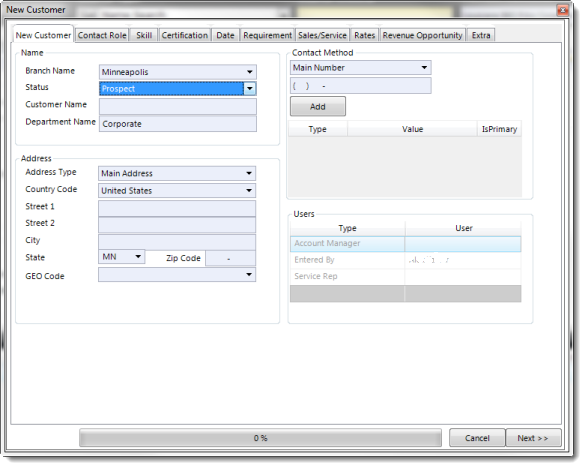Expand the State dropdown showing MN
Screen dimensions: 585x468
(138, 257)
